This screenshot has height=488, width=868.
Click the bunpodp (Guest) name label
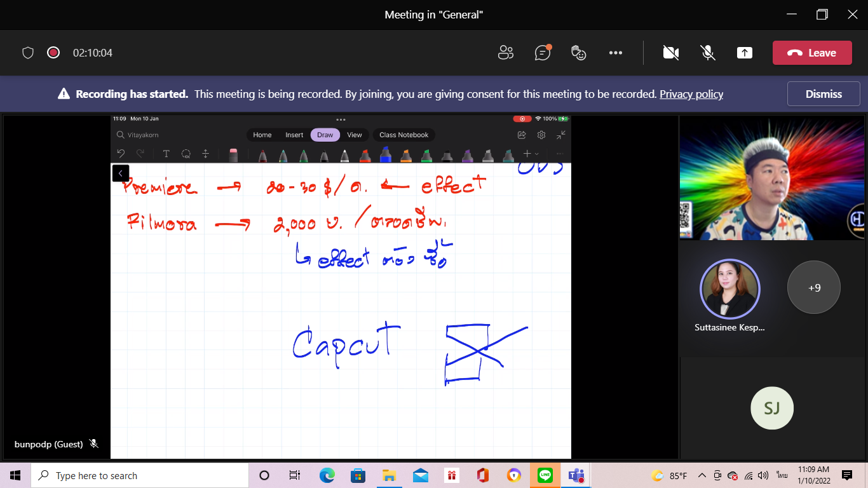pos(49,444)
